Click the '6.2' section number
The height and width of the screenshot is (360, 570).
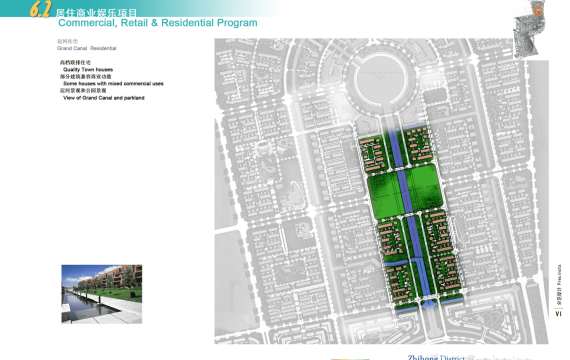click(40, 9)
